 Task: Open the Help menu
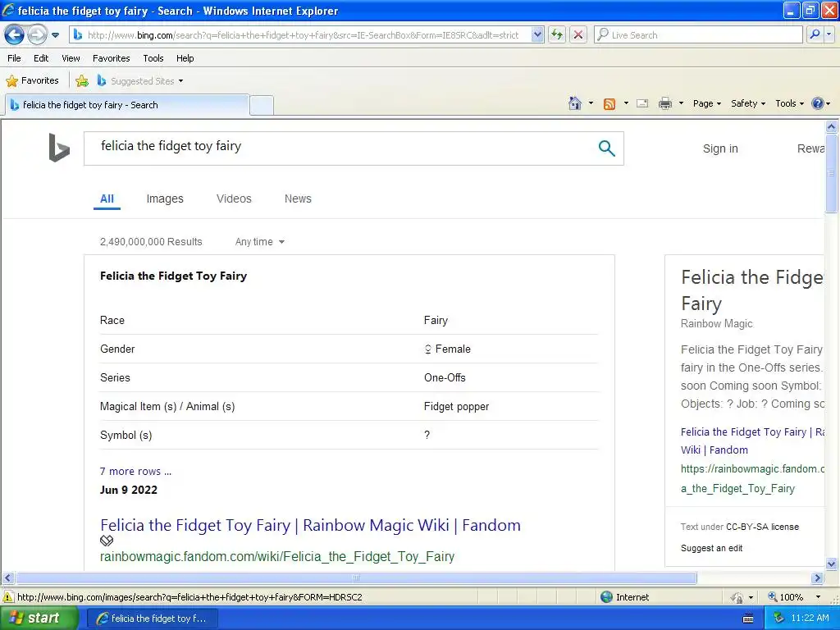(185, 58)
